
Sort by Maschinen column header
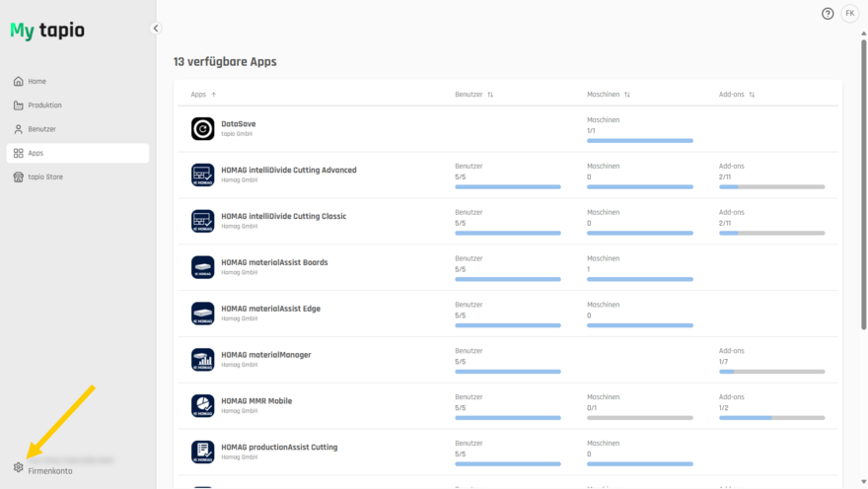(x=609, y=95)
